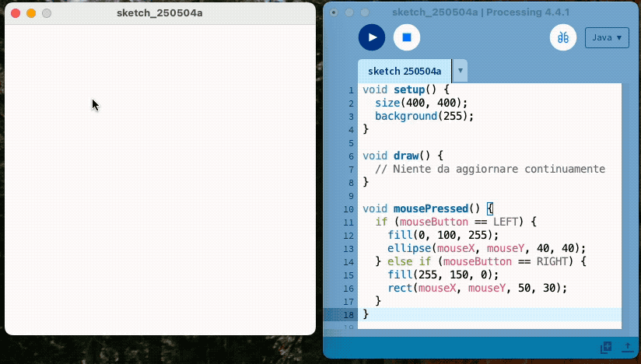
Task: Close the sketch_250504a output window
Action: pos(16,13)
